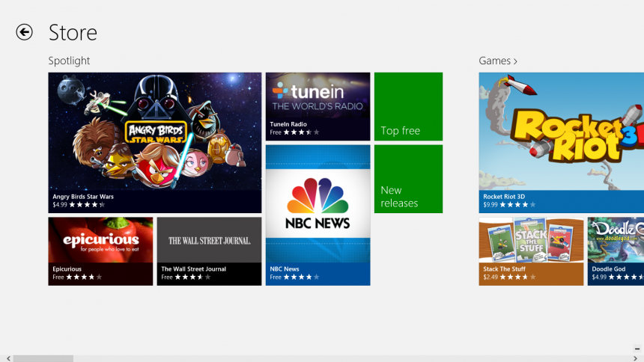The width and height of the screenshot is (644, 362).
Task: Click the Store page title
Action: tap(73, 32)
